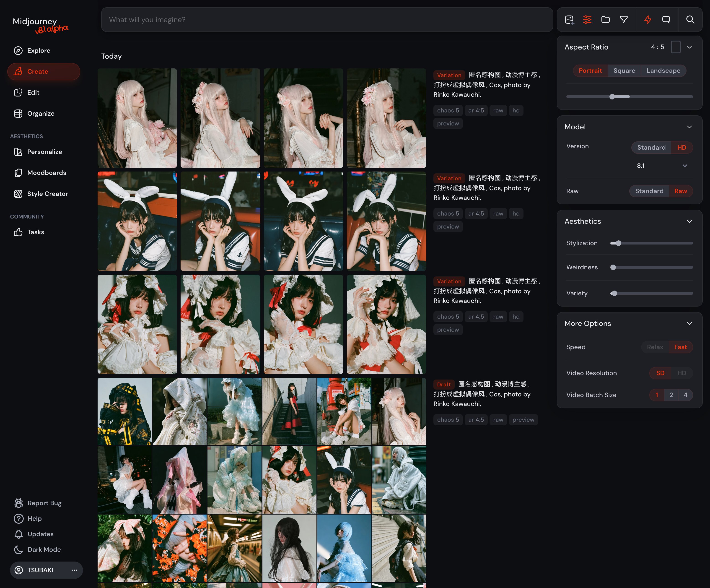Click the aspect ratio shape preview icon
Image resolution: width=710 pixels, height=588 pixels.
[x=676, y=47]
